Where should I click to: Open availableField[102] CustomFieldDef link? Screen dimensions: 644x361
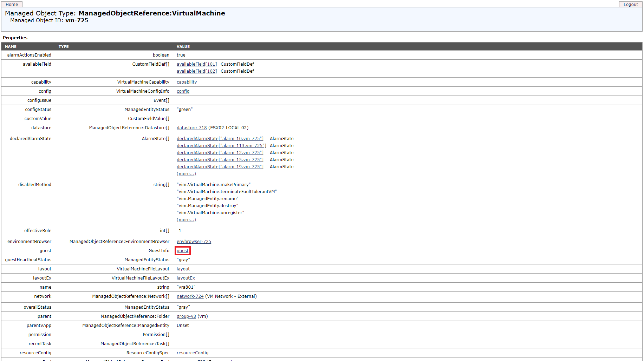(196, 71)
